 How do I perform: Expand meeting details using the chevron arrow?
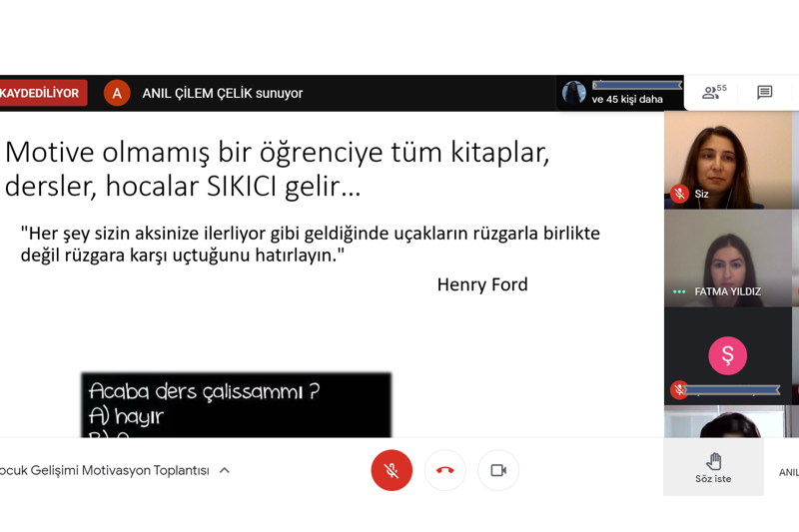pos(225,470)
